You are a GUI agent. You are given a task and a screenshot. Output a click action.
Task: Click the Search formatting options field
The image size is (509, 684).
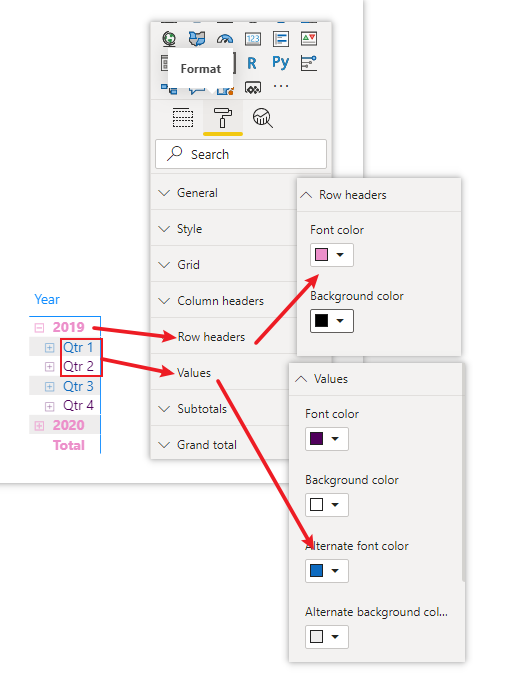tap(241, 154)
